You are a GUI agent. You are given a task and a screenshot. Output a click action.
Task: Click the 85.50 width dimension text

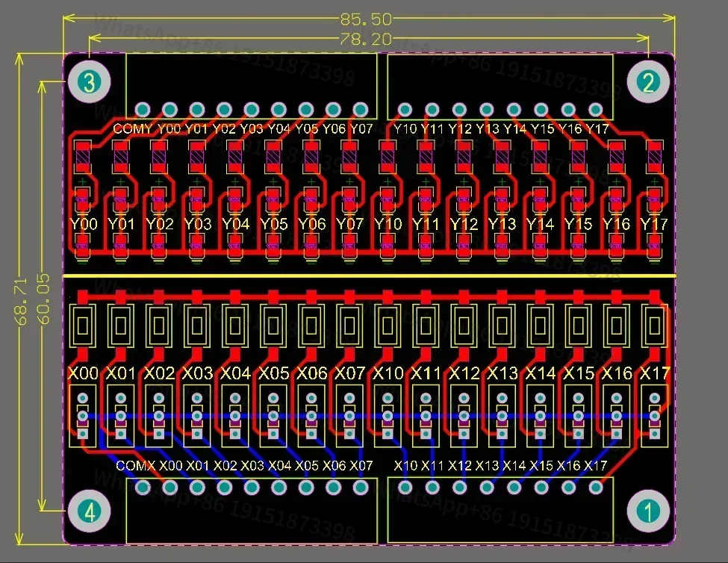pyautogui.click(x=366, y=19)
